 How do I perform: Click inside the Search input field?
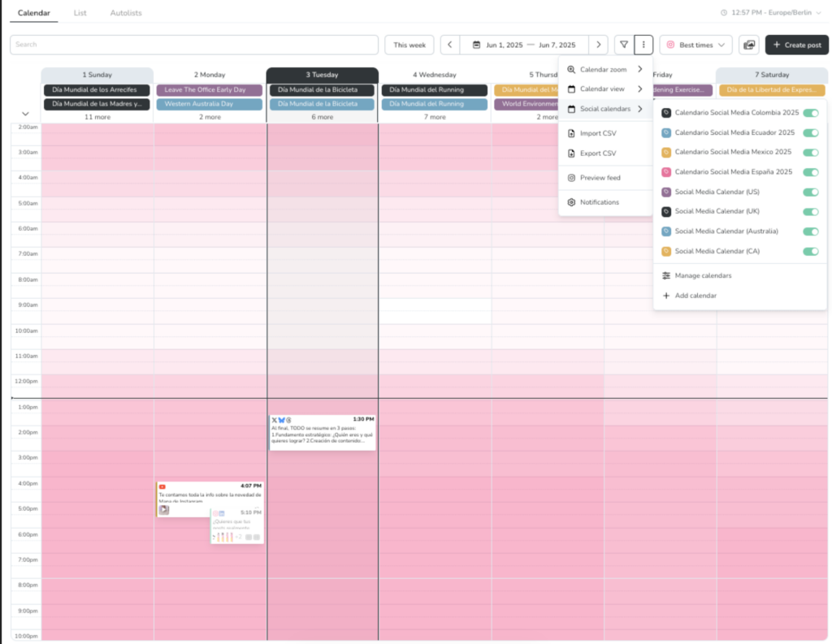[195, 45]
